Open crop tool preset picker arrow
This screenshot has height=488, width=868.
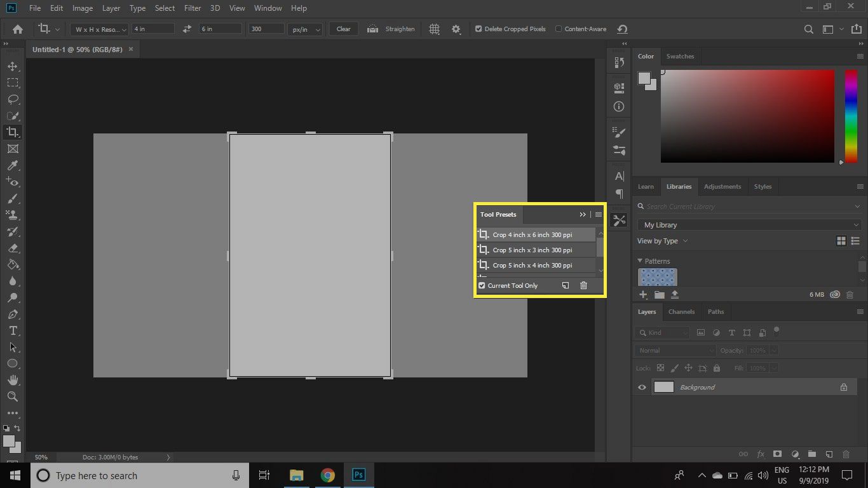pos(58,29)
